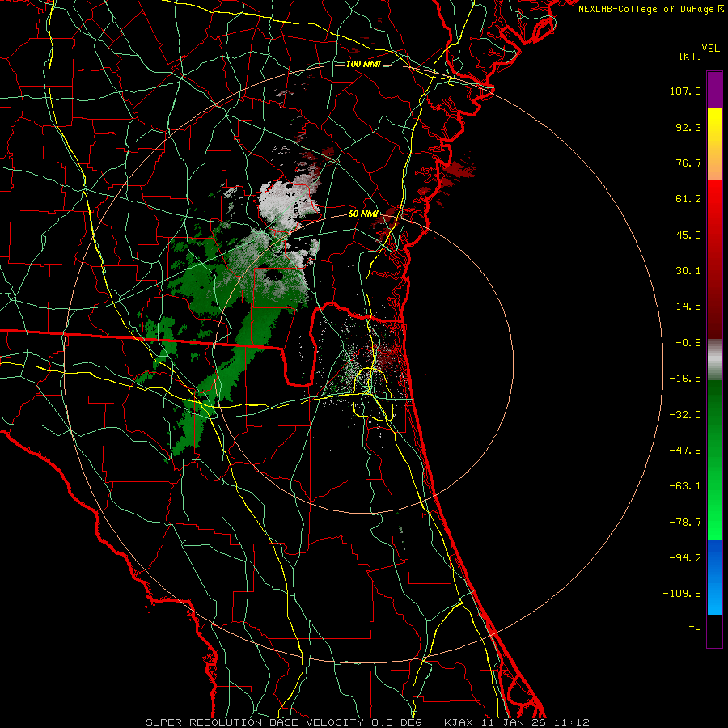
Task: Pick the yellow-orange segment of velocity color bar
Action: [714, 144]
